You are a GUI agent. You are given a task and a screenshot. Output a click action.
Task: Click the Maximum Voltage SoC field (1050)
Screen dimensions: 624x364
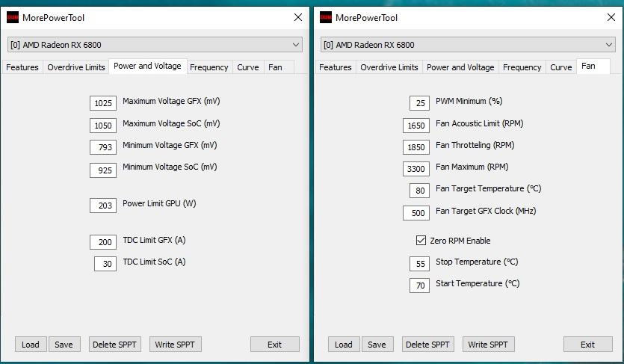point(103,126)
